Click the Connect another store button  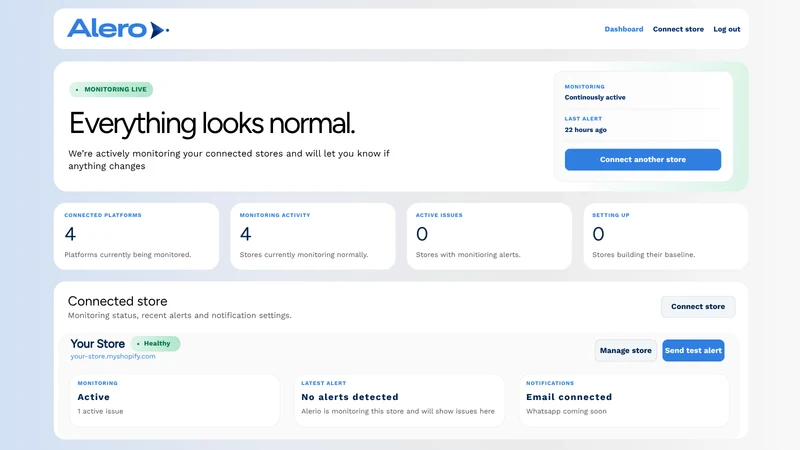tap(642, 160)
